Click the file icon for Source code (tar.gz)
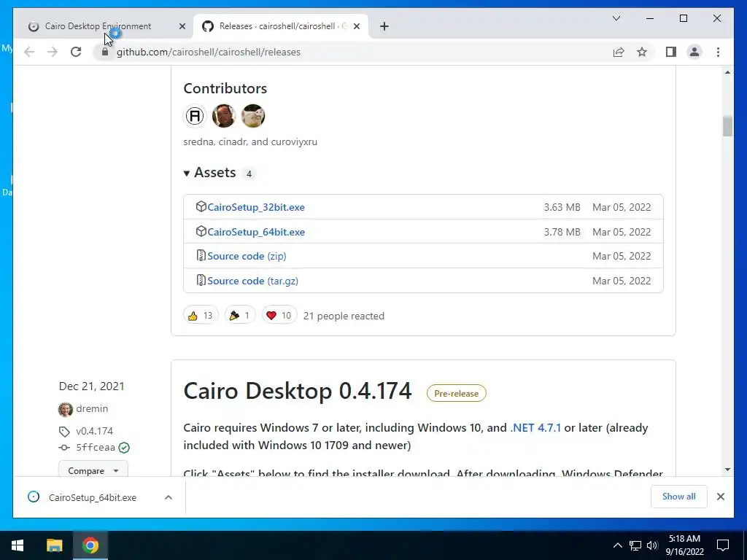Image resolution: width=747 pixels, height=560 pixels. tap(201, 281)
